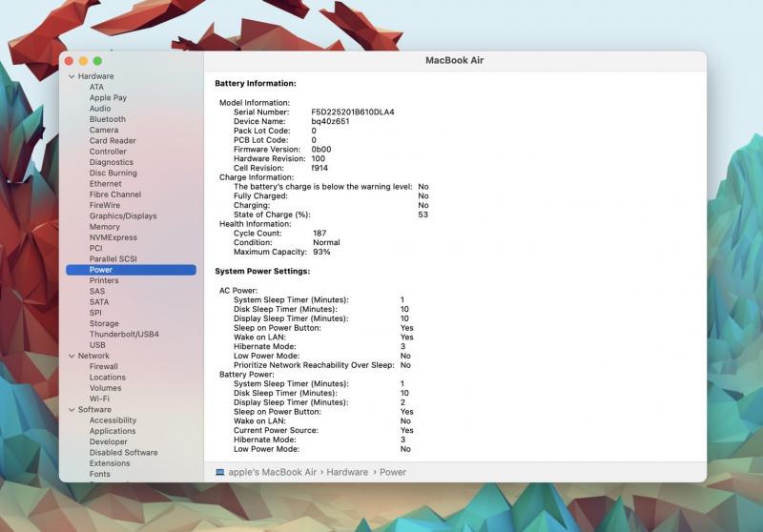763x532 pixels.
Task: Show the Diagnostics entry
Action: (111, 162)
